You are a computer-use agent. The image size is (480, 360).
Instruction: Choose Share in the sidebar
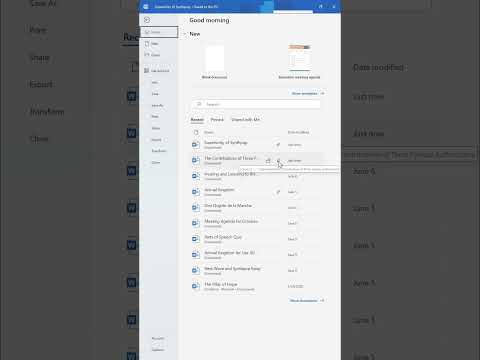156,128
